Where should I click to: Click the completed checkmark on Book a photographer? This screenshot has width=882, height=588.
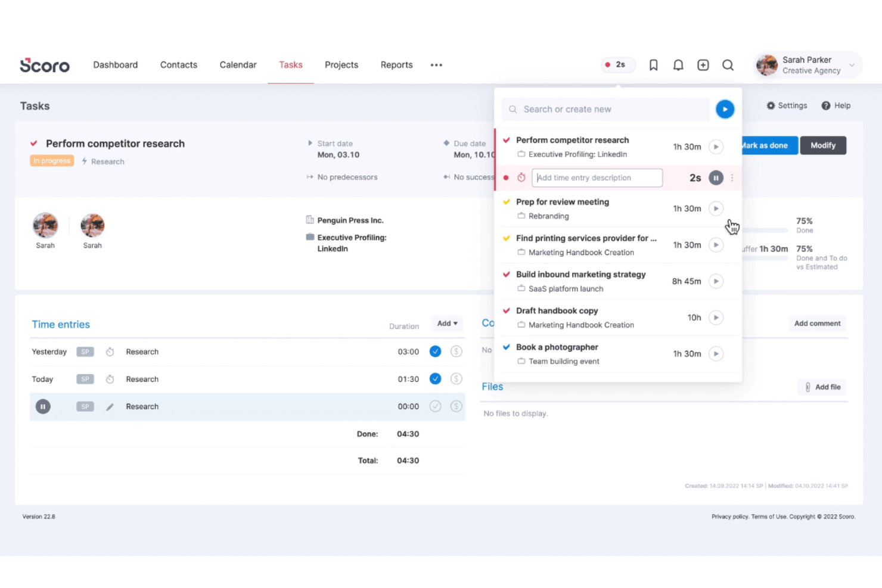click(506, 347)
